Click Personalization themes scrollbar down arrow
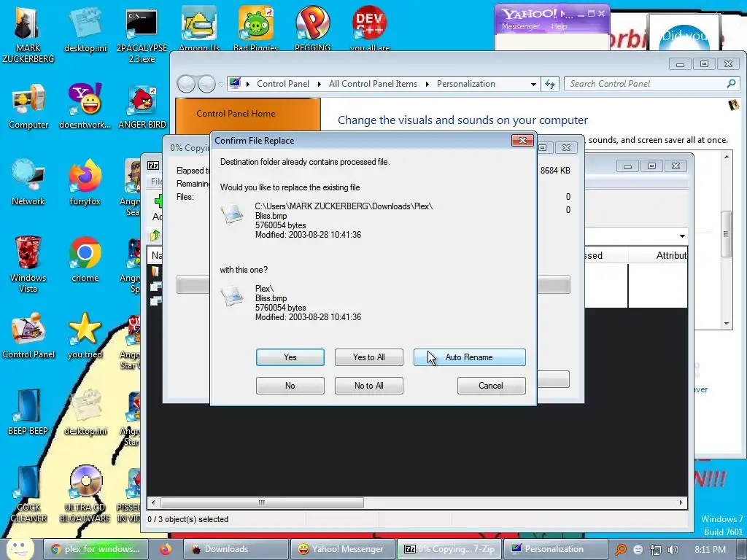Viewport: 747px width, 560px height. pyautogui.click(x=727, y=324)
